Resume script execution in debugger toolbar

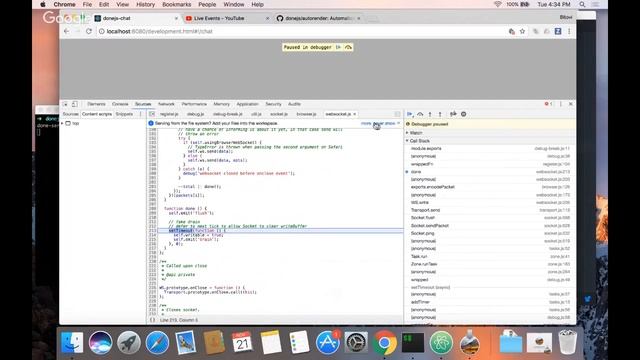(x=409, y=114)
